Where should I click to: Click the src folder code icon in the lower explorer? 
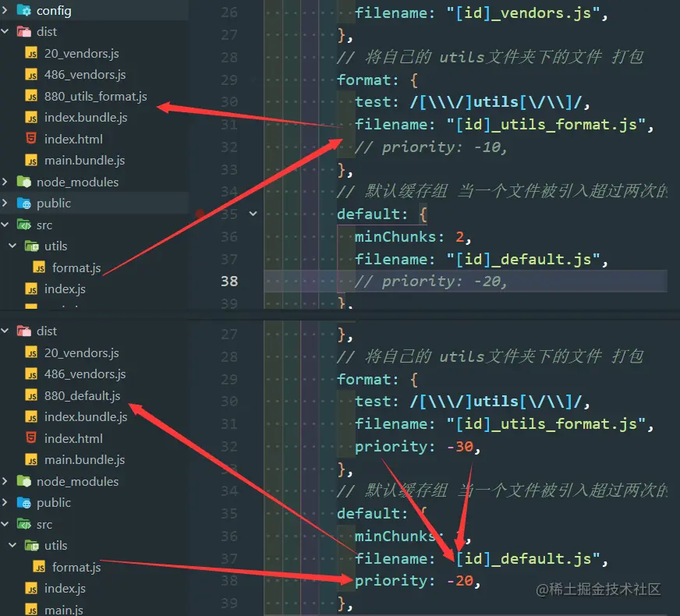tap(24, 524)
